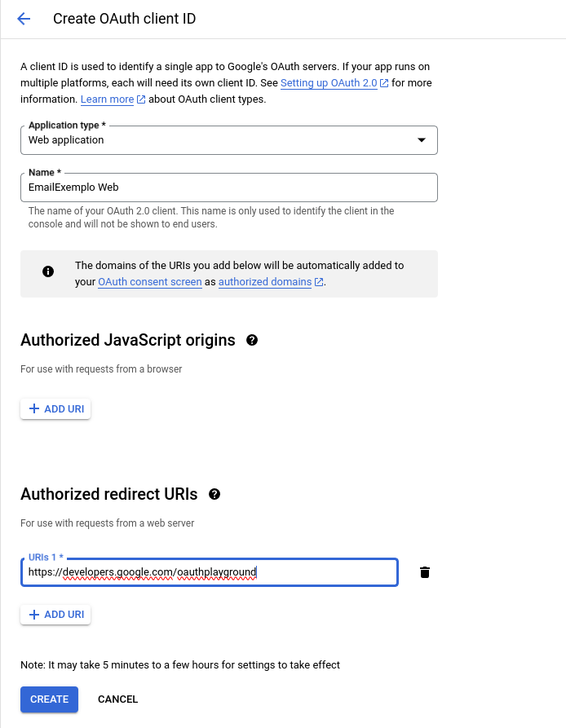Delete URI 1 using the trash icon
This screenshot has height=728, width=566.
pos(424,572)
